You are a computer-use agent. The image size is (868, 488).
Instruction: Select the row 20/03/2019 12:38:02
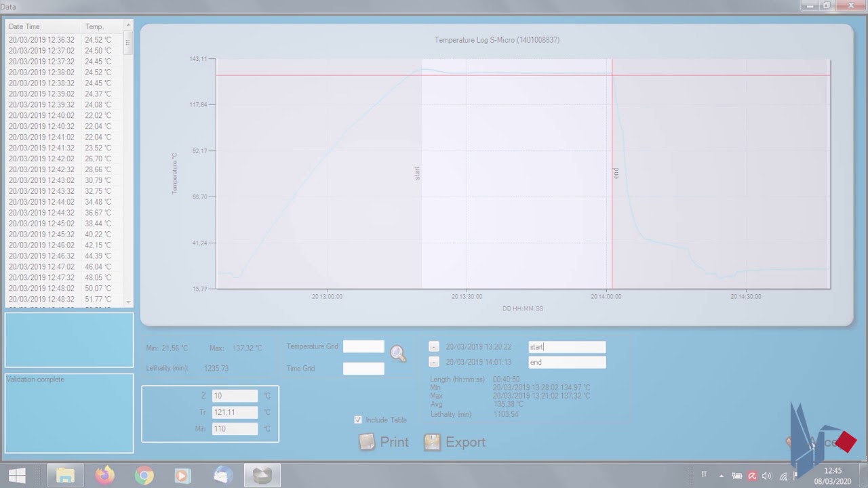(64, 73)
